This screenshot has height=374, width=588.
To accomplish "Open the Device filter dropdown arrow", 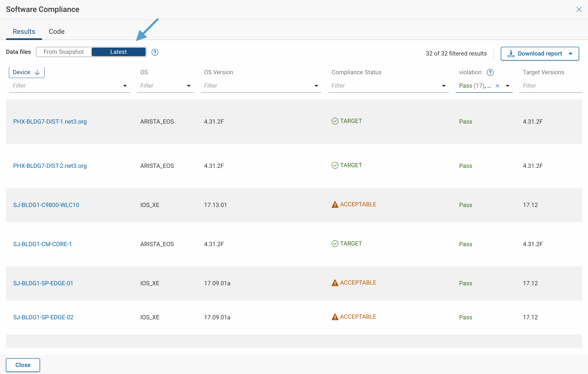I will pos(125,86).
